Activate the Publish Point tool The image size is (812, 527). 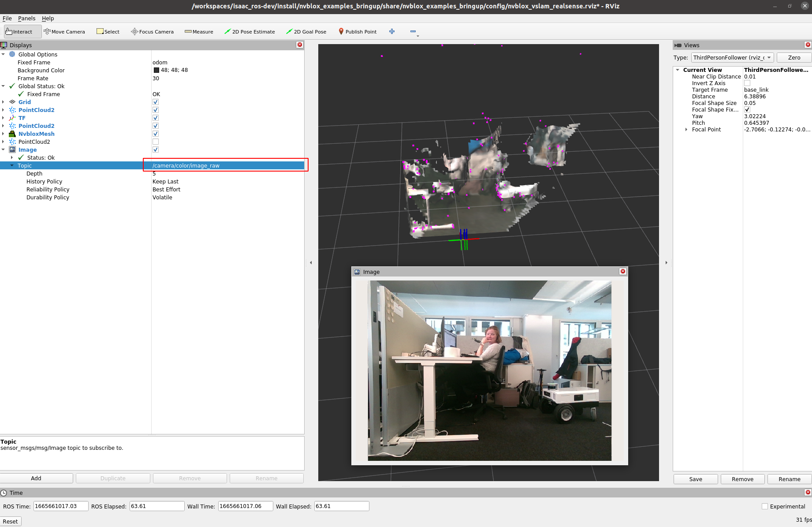pos(358,31)
